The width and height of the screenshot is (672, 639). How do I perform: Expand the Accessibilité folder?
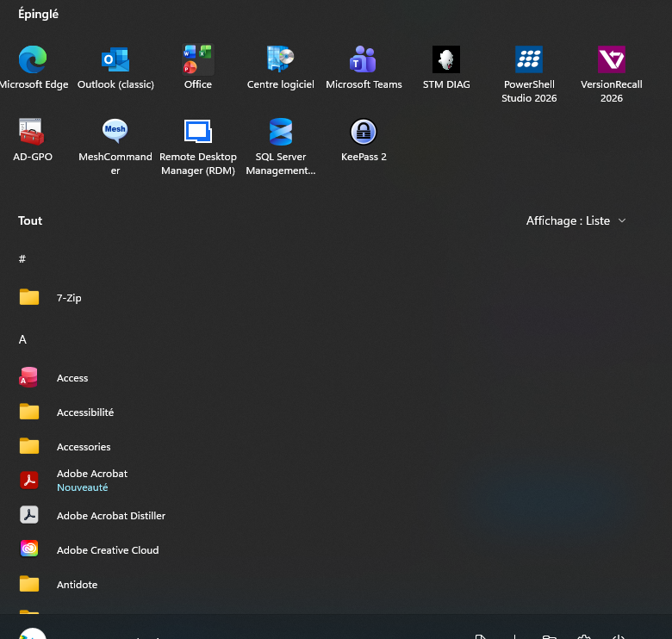[66, 412]
